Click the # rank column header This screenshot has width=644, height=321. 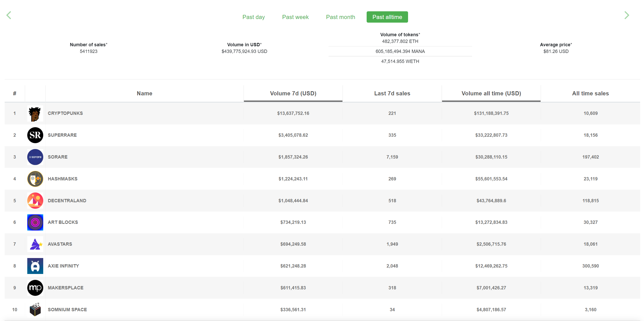15,93
